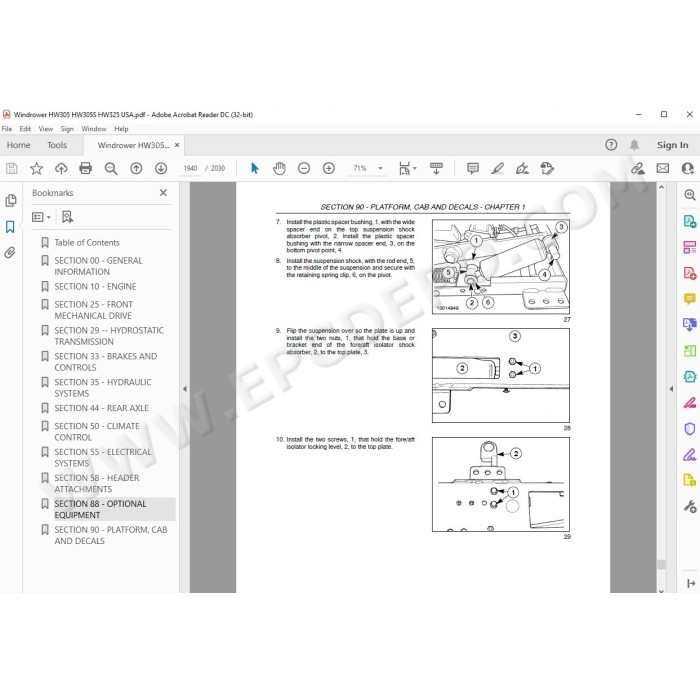Toggle the Bookmarks panel icon
Screen dimensions: 700x700
coord(10,227)
